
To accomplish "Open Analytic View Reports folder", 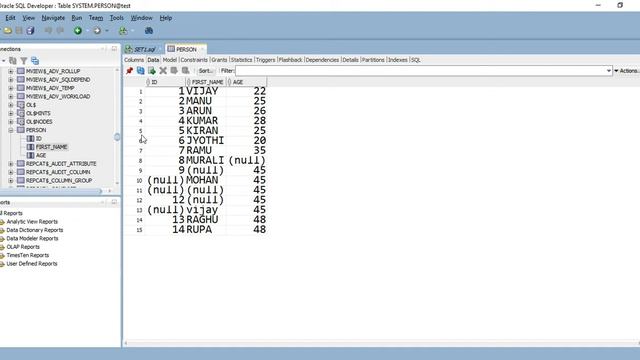I will [x=32, y=222].
